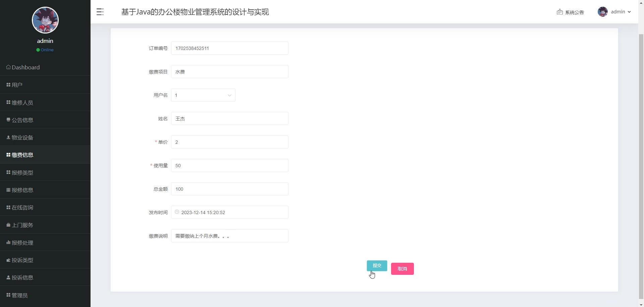The width and height of the screenshot is (644, 307).
Task: Click the 缴费项目 input showing 水费
Action: click(230, 72)
